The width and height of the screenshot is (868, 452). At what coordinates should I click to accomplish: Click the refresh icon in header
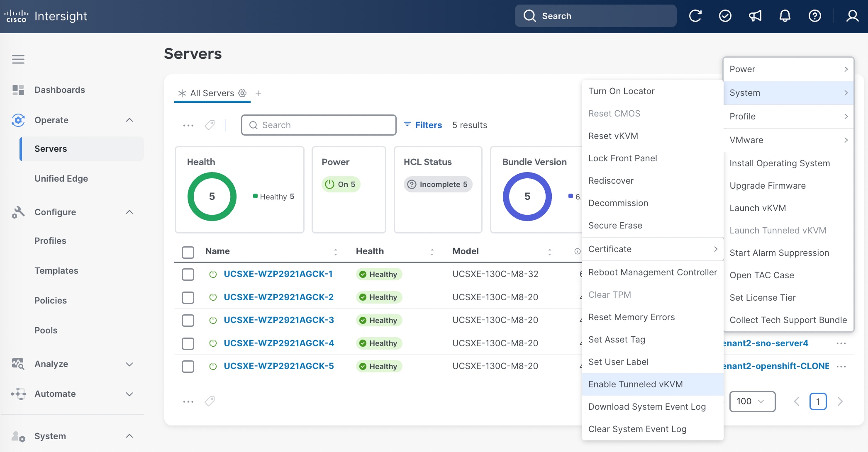coord(695,16)
